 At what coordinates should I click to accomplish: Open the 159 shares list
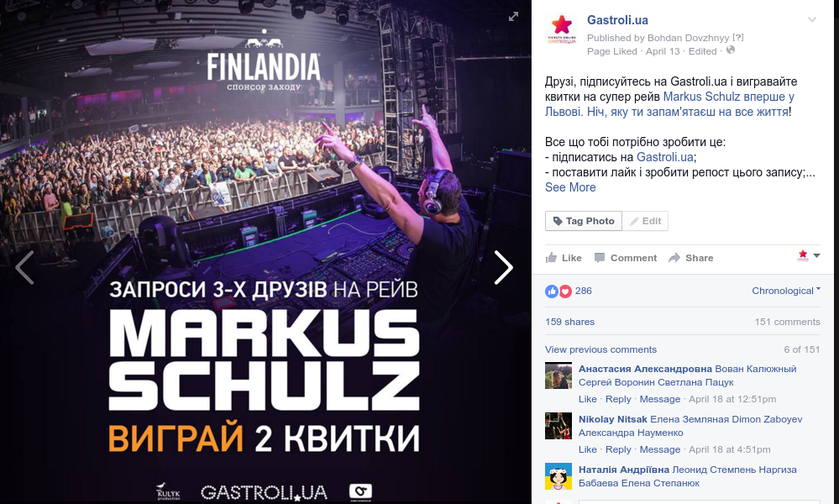(569, 322)
